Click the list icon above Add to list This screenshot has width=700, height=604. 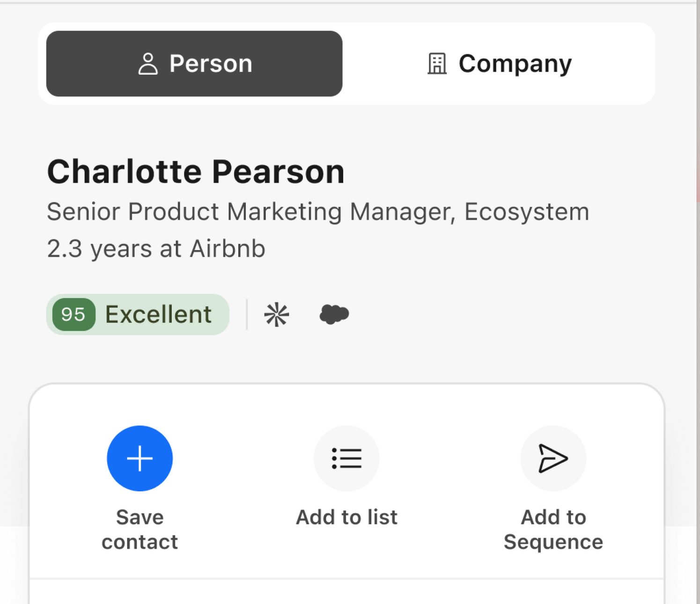(346, 458)
